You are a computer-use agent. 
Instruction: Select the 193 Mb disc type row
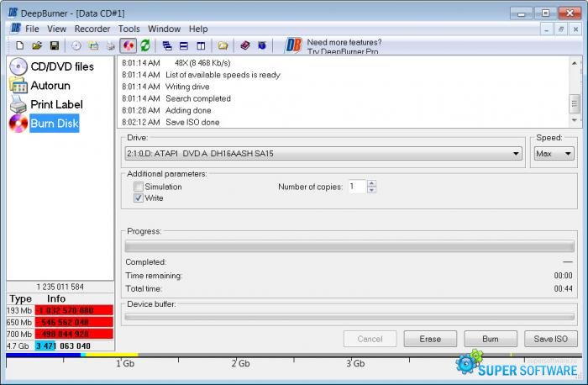pyautogui.click(x=60, y=310)
